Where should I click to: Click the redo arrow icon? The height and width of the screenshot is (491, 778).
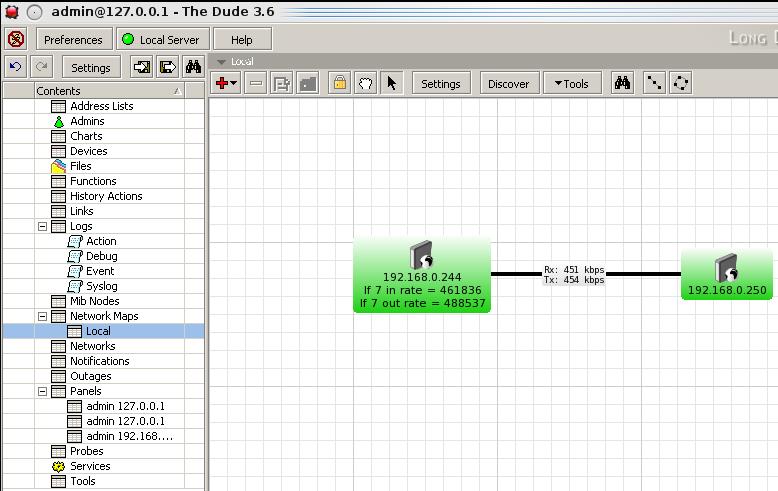tap(42, 66)
